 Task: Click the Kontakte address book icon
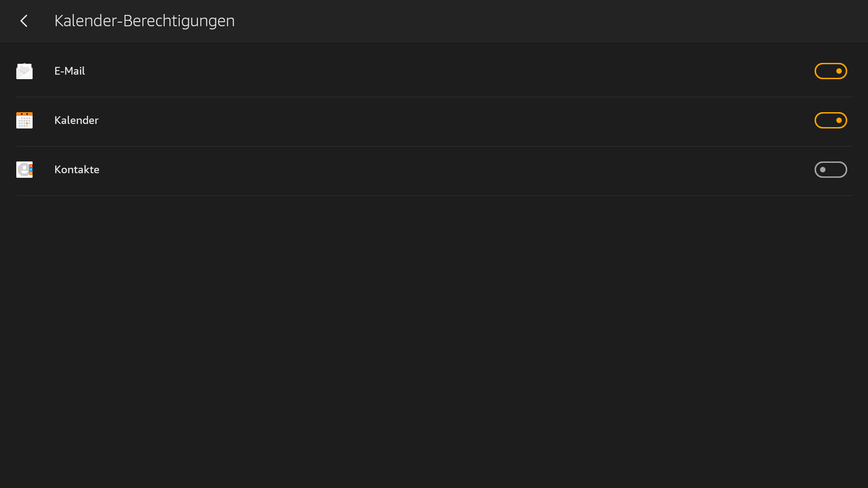click(24, 170)
